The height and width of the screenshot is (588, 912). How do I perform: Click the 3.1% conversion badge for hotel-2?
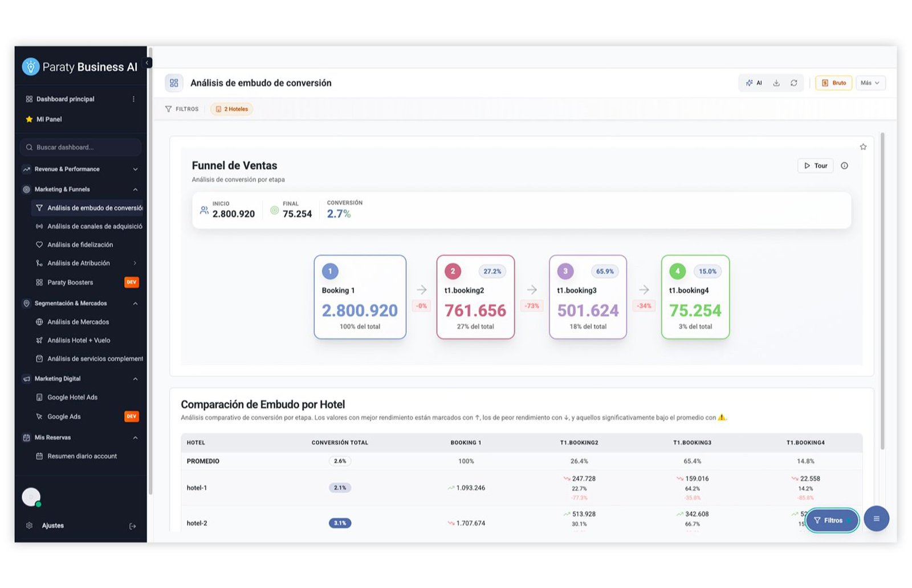coord(340,523)
